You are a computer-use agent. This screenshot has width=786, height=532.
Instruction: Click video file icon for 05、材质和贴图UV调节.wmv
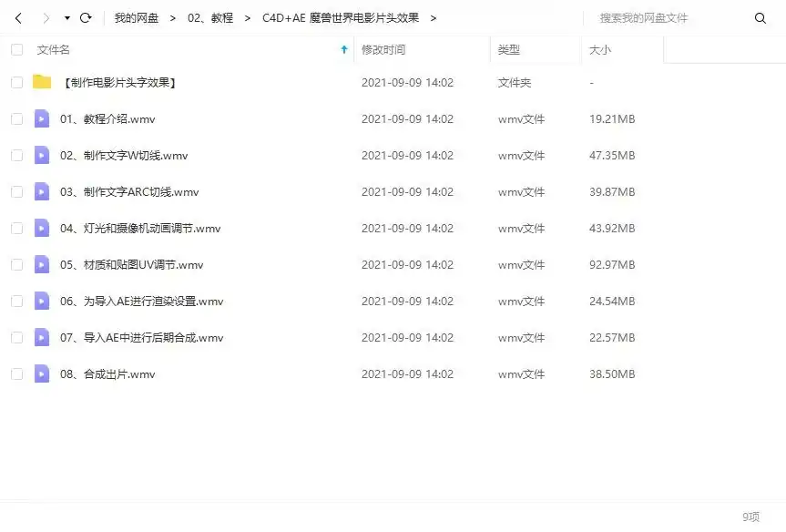[x=42, y=264]
